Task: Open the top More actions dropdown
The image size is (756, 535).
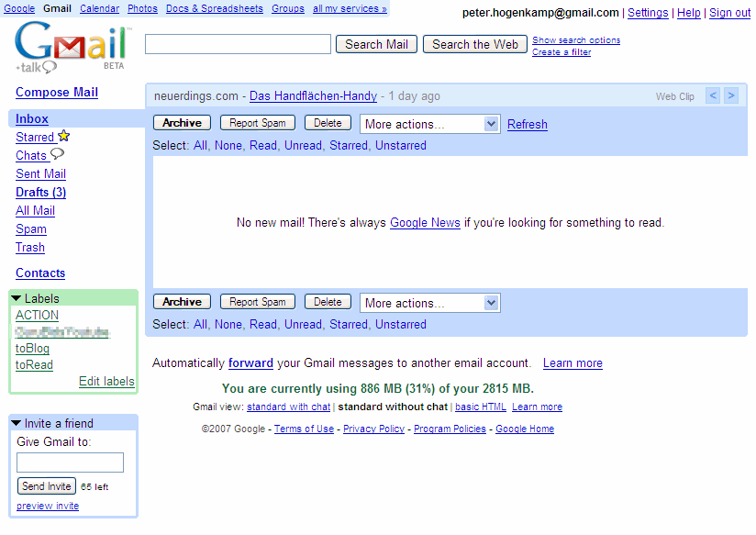Action: [x=429, y=124]
